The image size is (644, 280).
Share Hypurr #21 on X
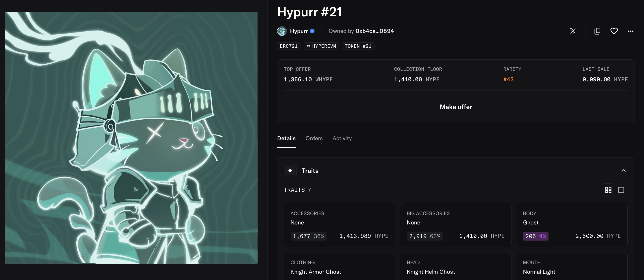pos(573,31)
